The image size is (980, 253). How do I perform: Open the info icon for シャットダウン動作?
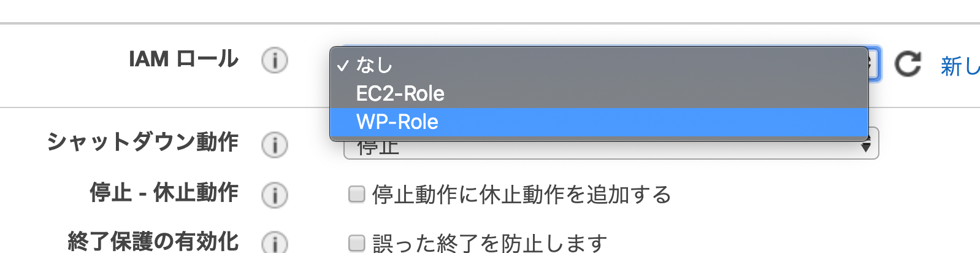click(274, 145)
